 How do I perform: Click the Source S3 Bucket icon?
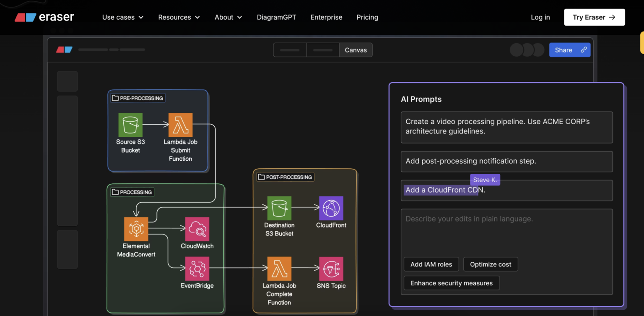(x=130, y=125)
